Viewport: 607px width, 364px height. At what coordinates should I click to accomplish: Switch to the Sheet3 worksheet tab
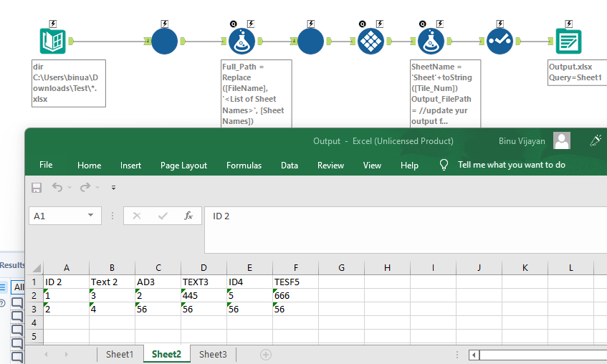click(x=213, y=354)
